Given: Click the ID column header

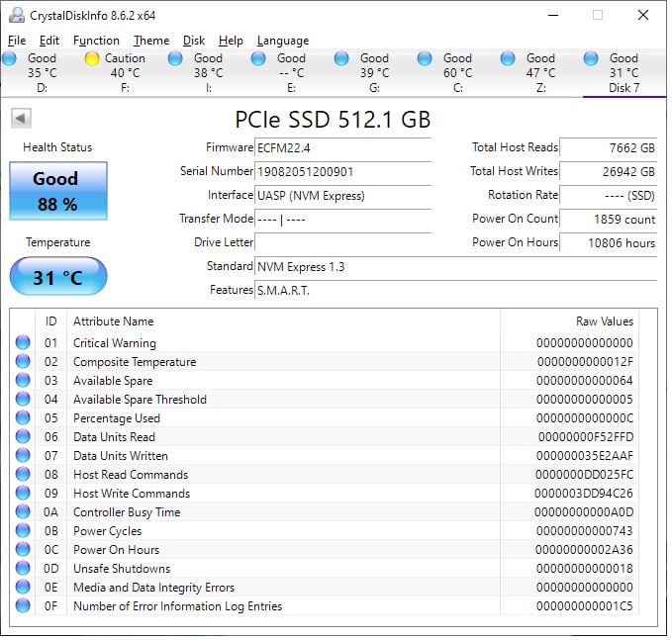Looking at the screenshot, I should (50, 321).
